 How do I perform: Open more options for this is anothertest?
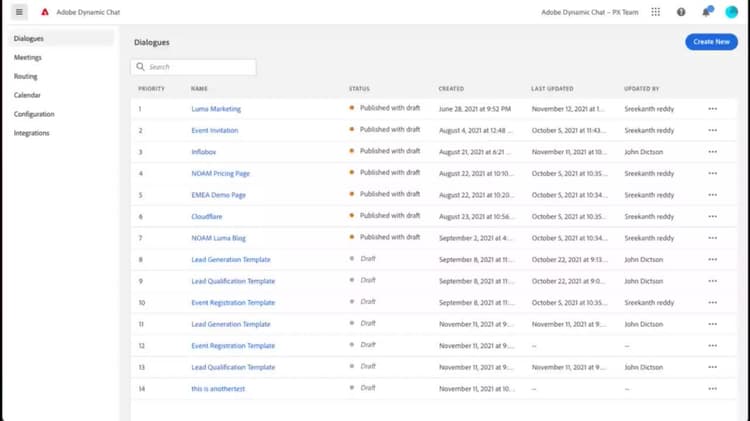point(712,388)
